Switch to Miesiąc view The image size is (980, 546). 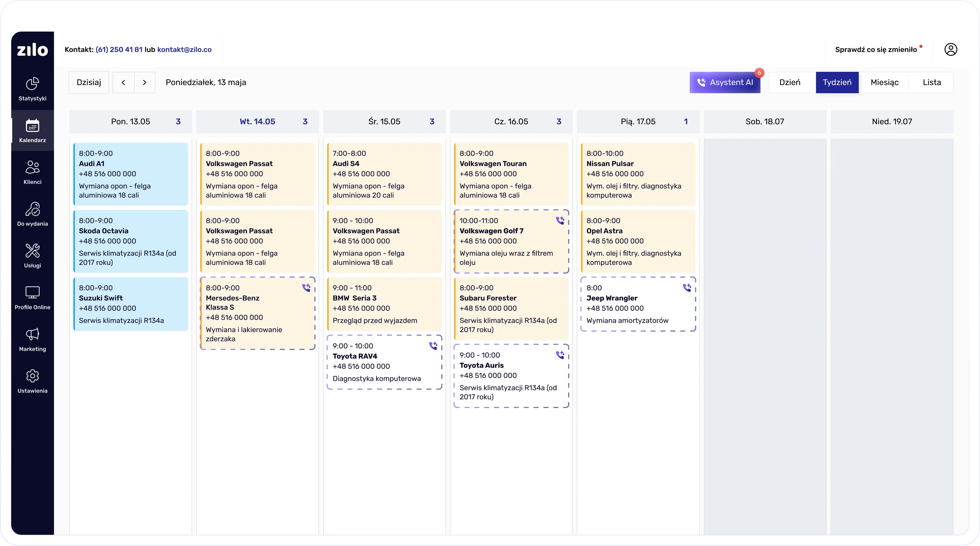(x=884, y=83)
